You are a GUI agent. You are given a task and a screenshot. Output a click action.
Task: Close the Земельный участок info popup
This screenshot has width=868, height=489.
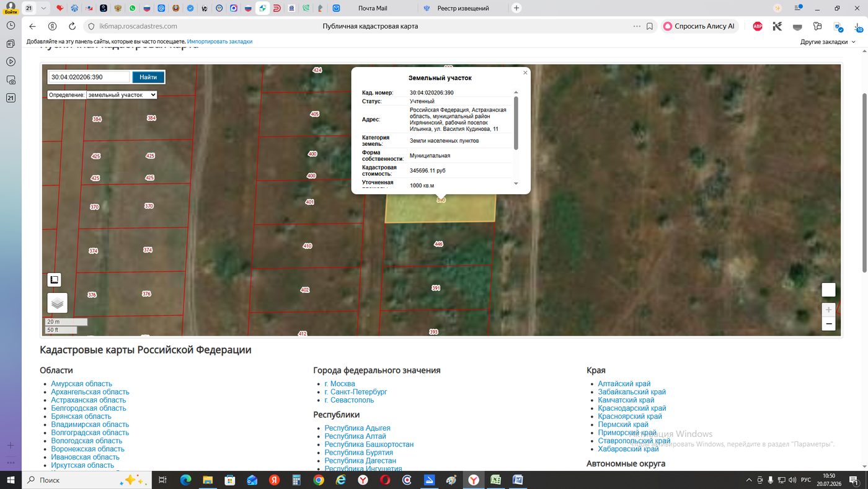tap(525, 73)
